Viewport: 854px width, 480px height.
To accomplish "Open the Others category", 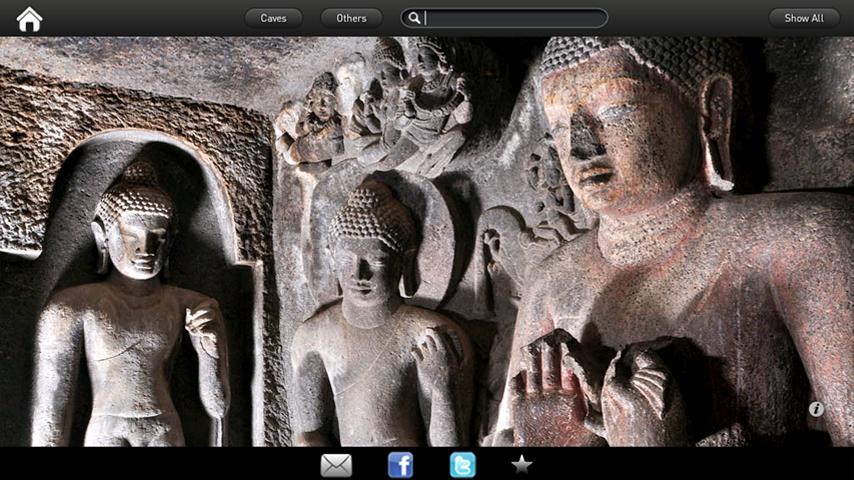I will coord(351,19).
